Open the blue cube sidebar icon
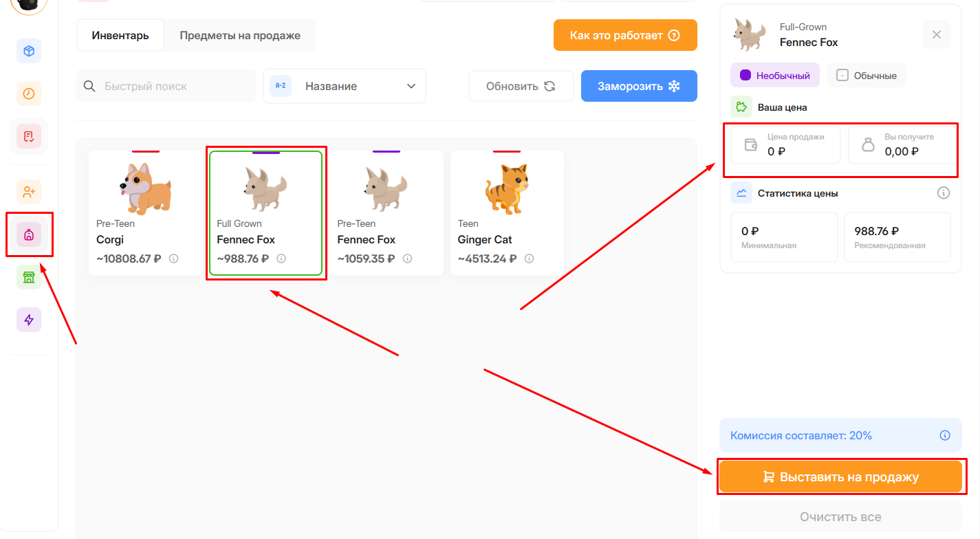This screenshot has width=980, height=539. tap(29, 52)
